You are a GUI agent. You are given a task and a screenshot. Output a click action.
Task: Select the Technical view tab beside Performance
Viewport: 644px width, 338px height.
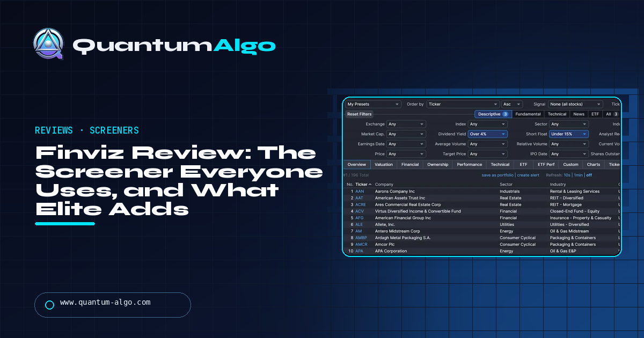[500, 165]
